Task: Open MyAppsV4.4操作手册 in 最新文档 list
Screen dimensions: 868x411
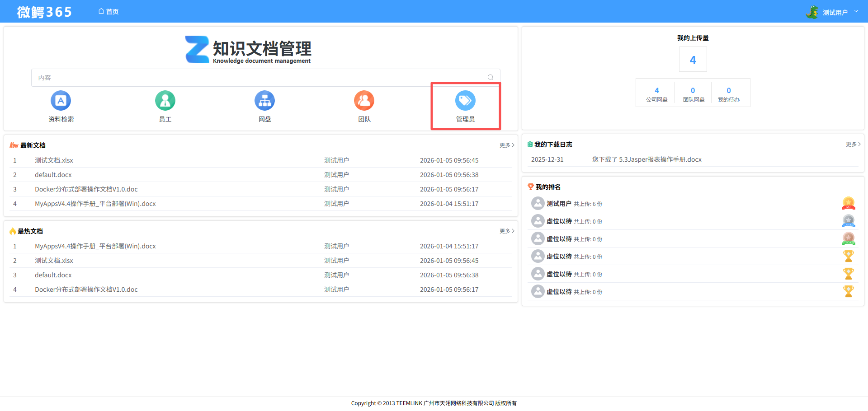Action: pyautogui.click(x=95, y=204)
